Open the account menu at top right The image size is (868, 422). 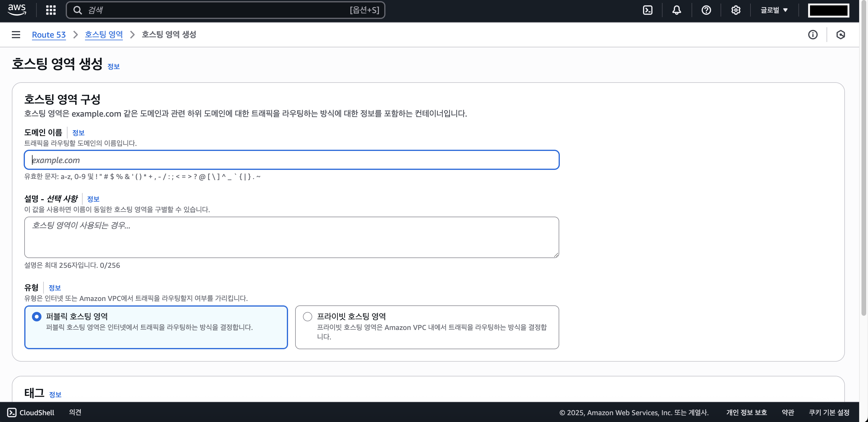tap(828, 10)
